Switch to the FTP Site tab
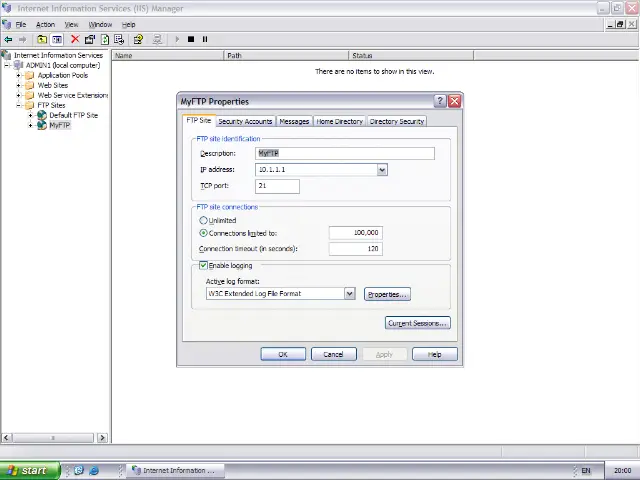640x480 pixels. point(199,120)
